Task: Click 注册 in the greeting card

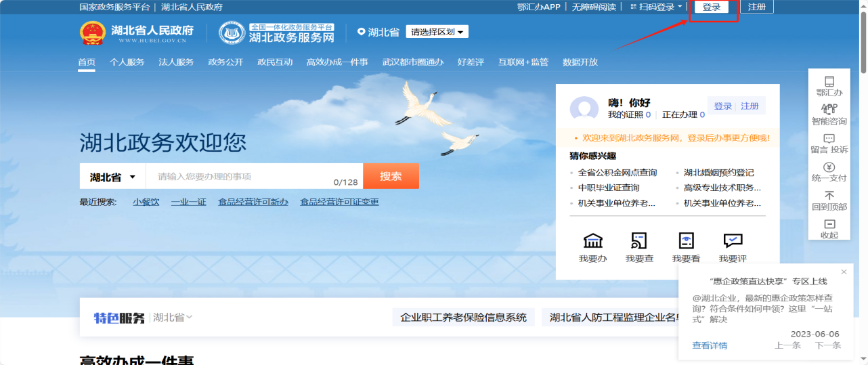Action: [750, 106]
